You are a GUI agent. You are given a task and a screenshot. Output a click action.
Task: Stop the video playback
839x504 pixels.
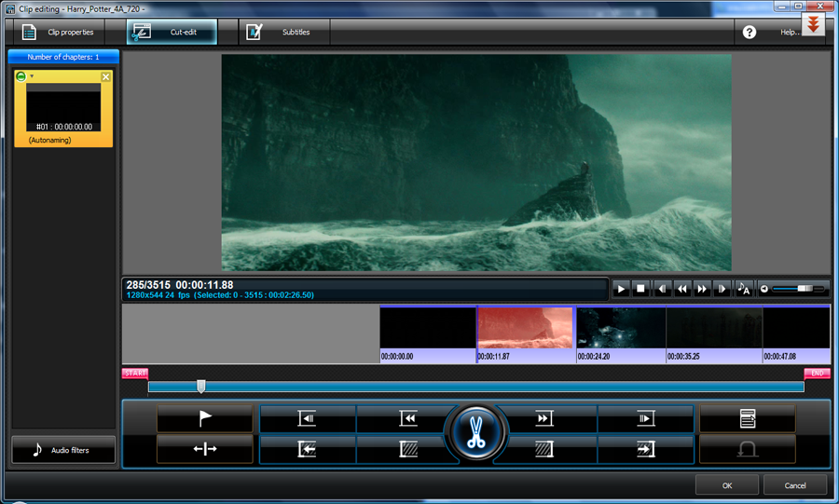tap(640, 289)
